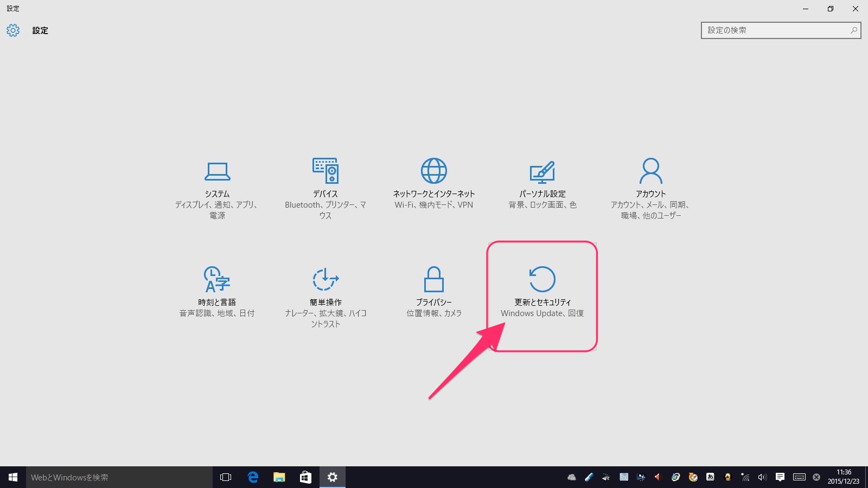Click the 背景、ロック画面、色 description text
The width and height of the screenshot is (868, 488).
542,205
